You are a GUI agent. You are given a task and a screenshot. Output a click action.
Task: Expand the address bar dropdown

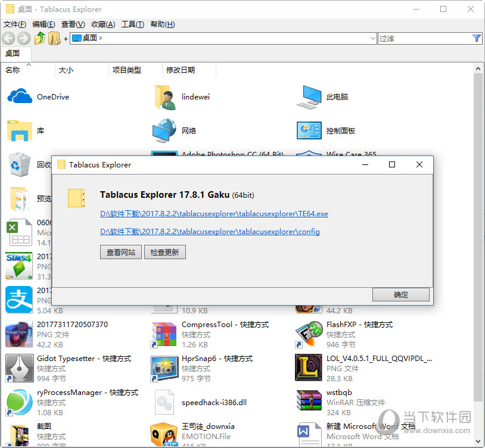(x=372, y=39)
